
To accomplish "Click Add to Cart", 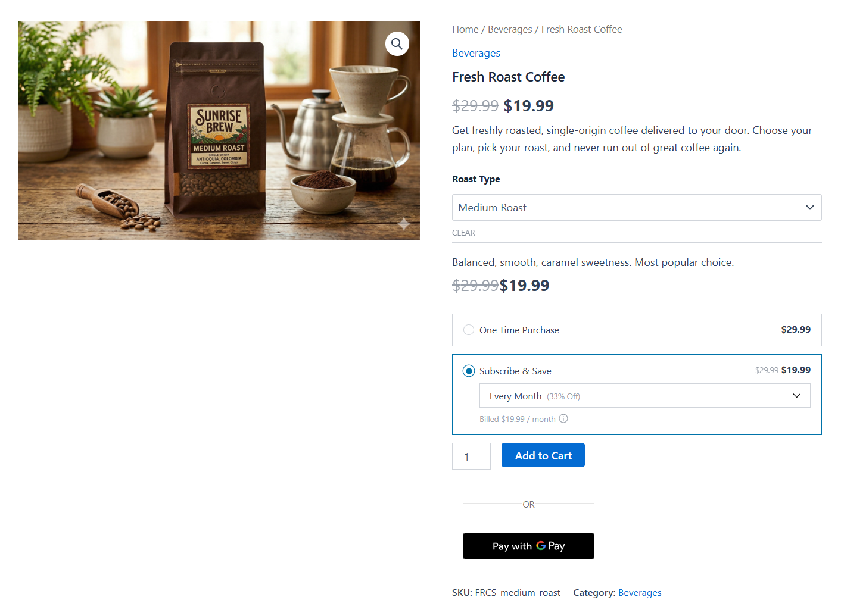I will pos(543,455).
